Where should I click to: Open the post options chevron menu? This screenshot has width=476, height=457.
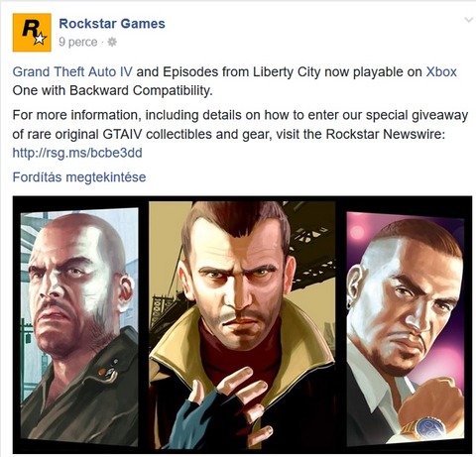(469, 20)
